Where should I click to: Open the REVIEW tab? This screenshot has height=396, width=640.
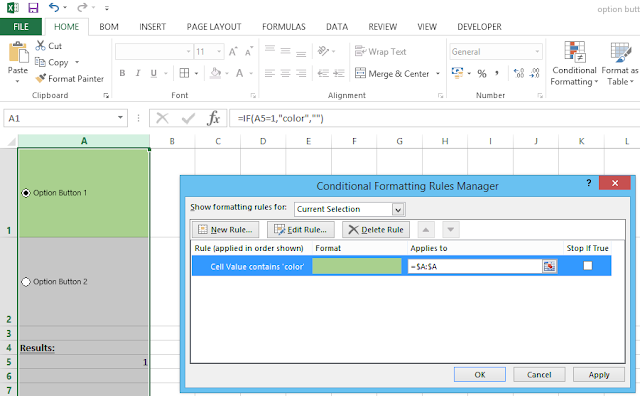click(x=382, y=27)
